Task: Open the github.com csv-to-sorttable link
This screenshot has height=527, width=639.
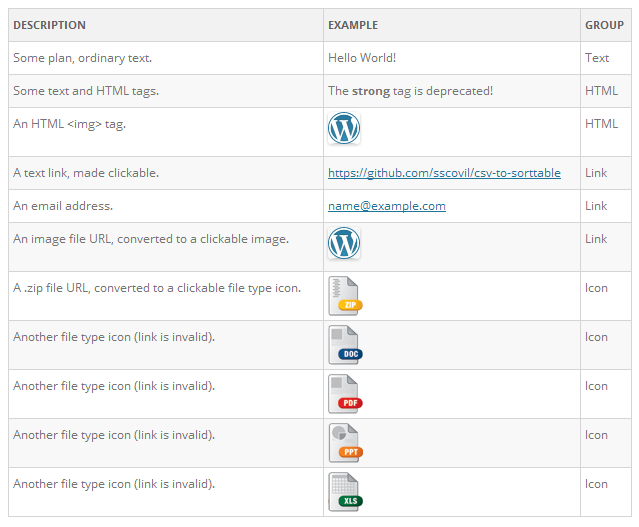Action: 444,173
